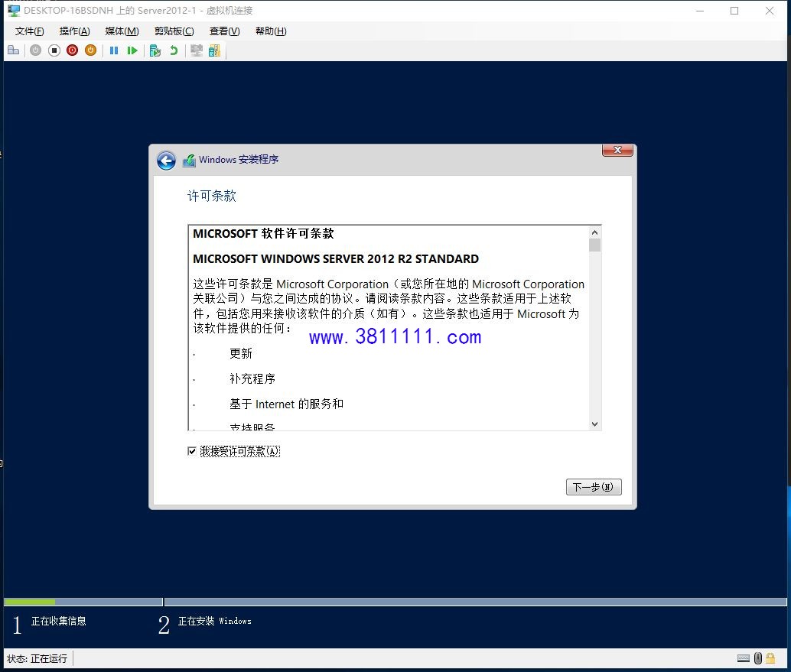
Task: Click the greyed enhanced session icon
Action: point(197,50)
